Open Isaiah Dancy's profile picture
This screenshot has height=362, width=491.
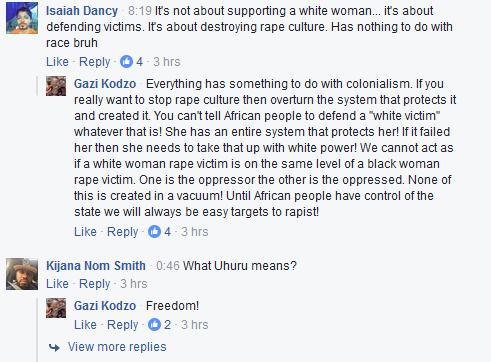[22, 18]
